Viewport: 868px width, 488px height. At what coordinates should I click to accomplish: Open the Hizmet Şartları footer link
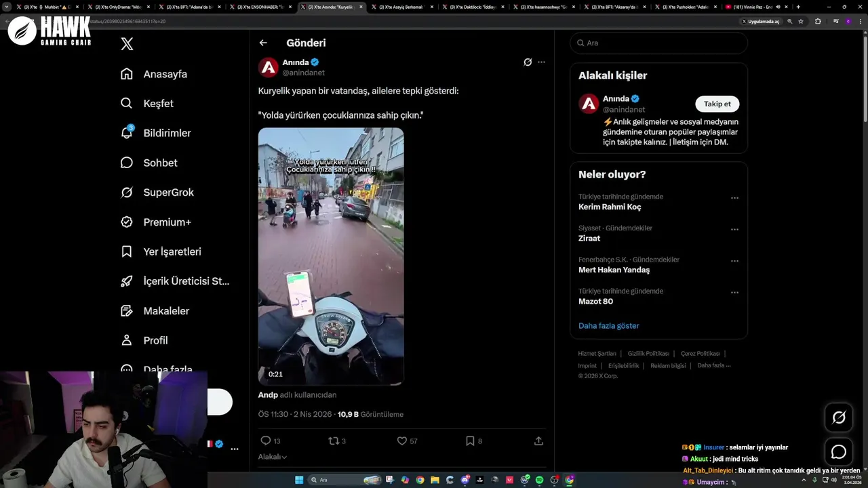[x=597, y=353]
